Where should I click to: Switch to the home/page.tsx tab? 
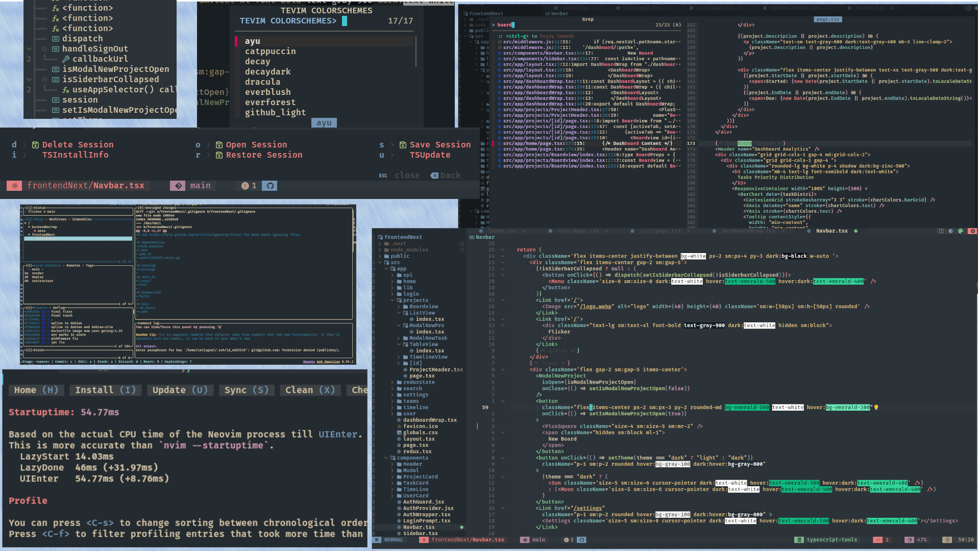(578, 231)
